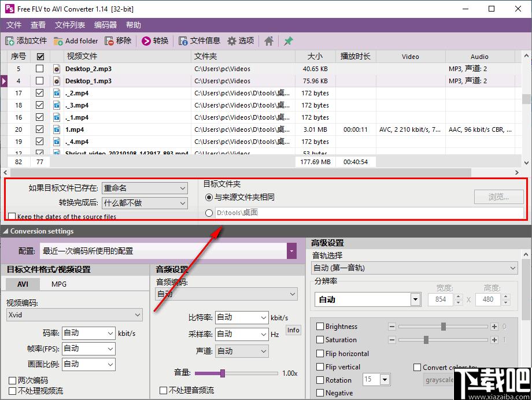This screenshot has width=532, height=400.
Task: Click the Add file toolbar icon
Action: click(9, 41)
